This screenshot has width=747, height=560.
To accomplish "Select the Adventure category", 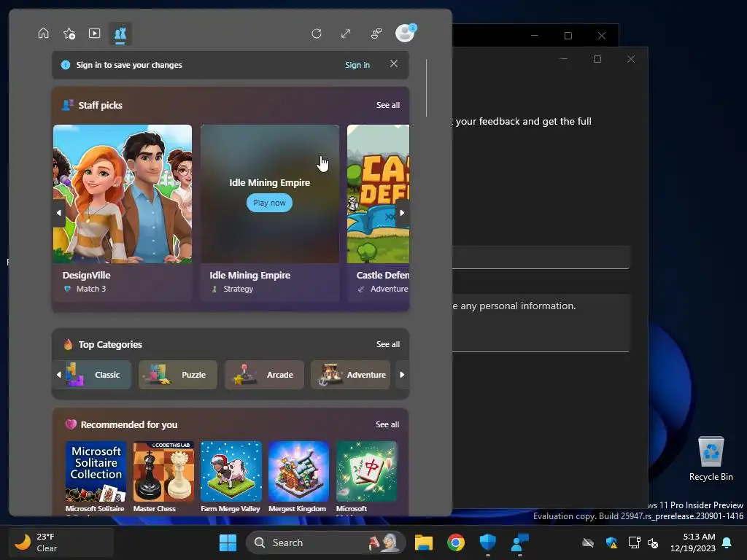I will click(350, 375).
